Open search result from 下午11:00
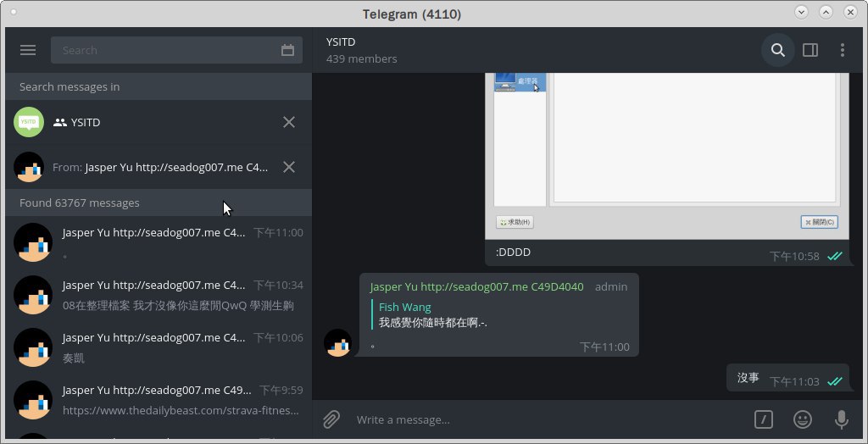 (x=159, y=242)
